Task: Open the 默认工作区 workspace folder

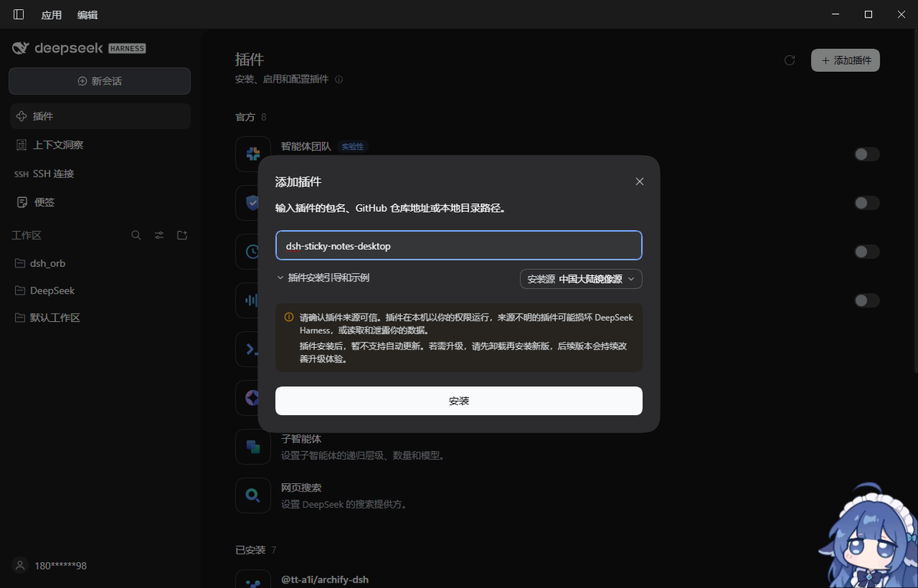Action: coord(99,317)
